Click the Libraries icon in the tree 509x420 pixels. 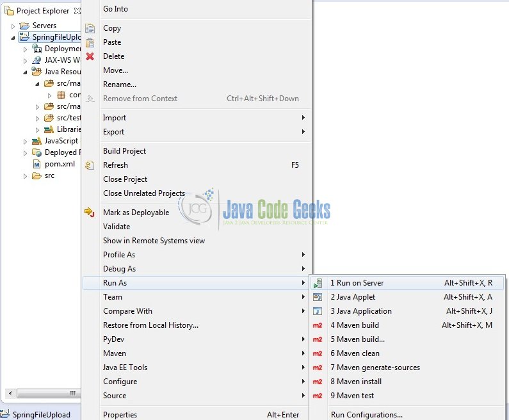point(49,129)
